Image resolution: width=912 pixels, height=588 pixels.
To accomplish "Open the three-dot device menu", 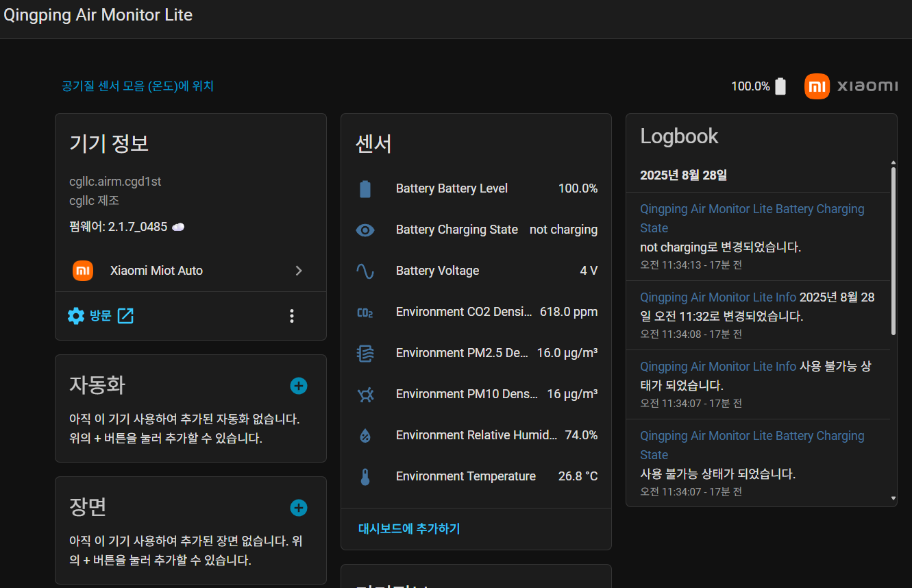I will pyautogui.click(x=292, y=316).
